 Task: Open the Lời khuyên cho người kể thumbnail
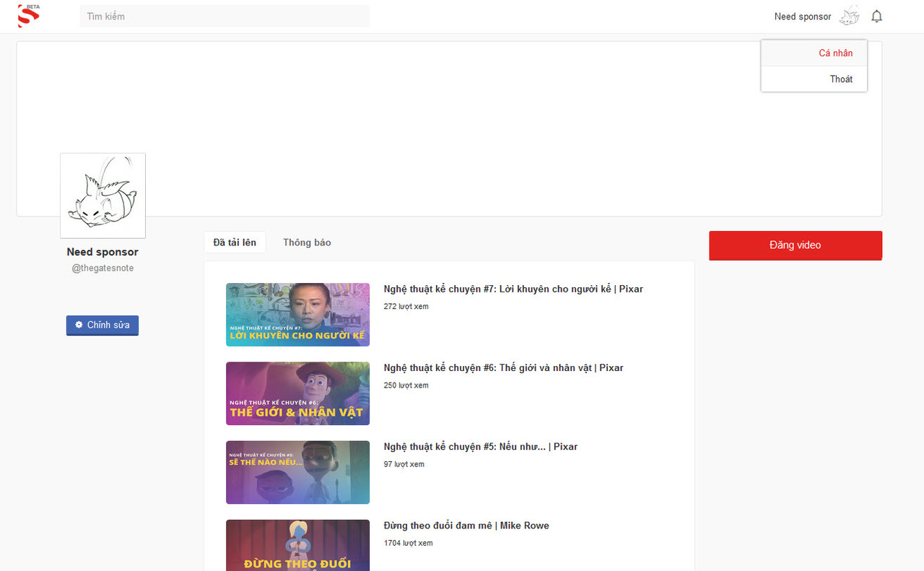(x=297, y=315)
